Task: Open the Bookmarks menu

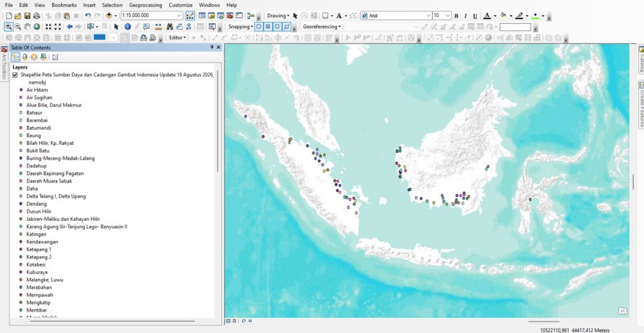Action: 64,5
